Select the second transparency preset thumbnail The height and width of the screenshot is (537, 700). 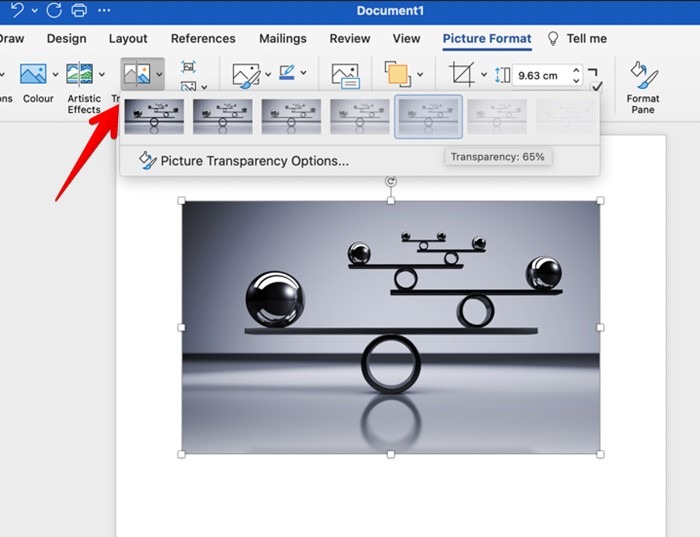223,117
